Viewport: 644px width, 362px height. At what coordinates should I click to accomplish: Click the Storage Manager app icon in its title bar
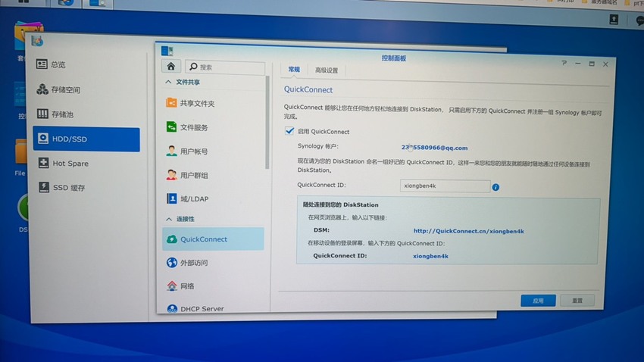pyautogui.click(x=37, y=41)
